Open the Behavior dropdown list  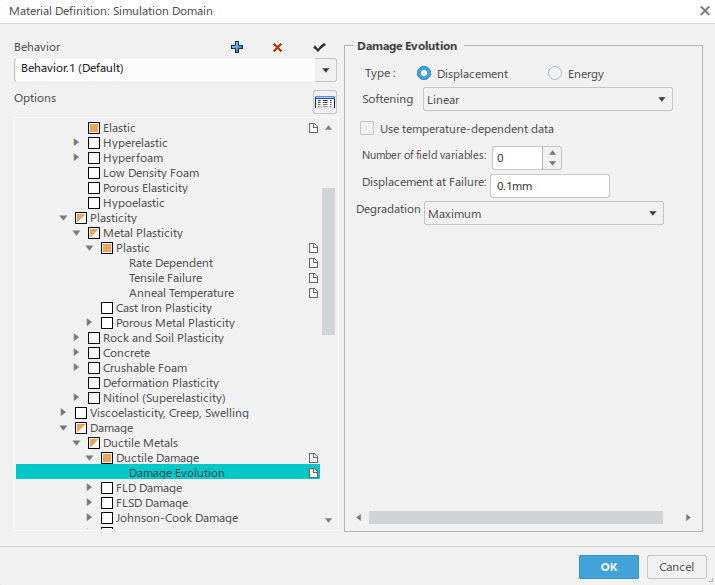click(326, 70)
